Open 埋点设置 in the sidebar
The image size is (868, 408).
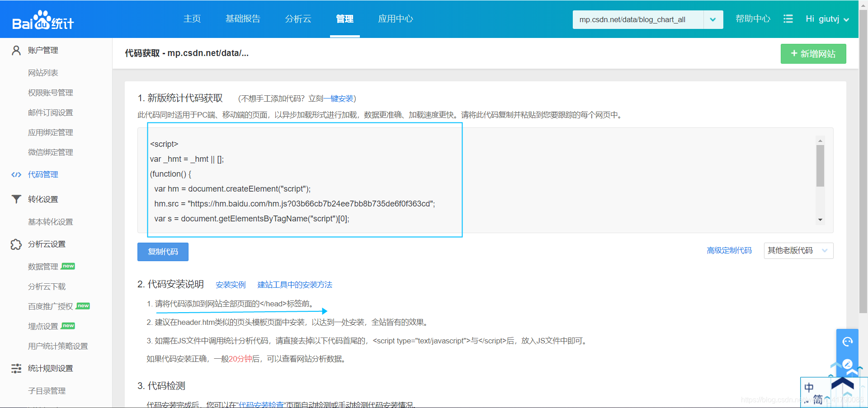coord(43,326)
